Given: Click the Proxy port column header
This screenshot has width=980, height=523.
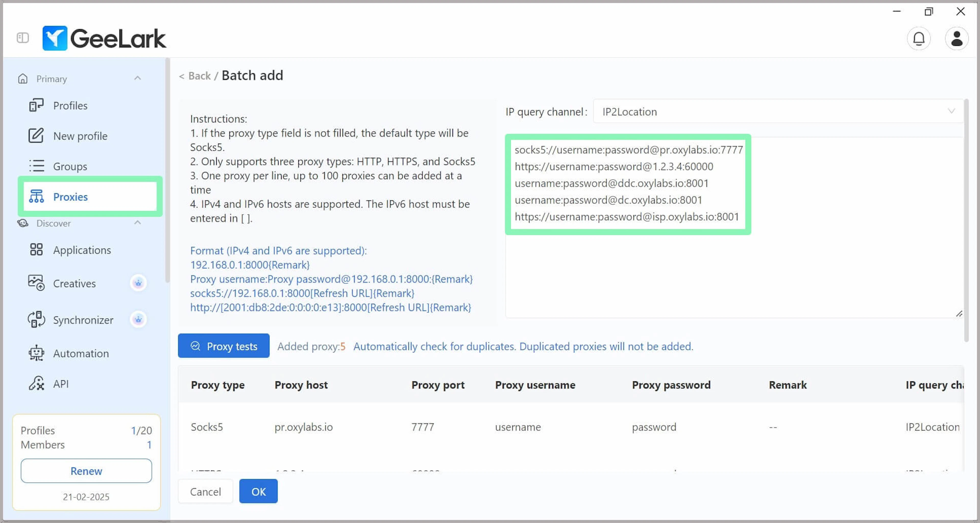Looking at the screenshot, I should (x=438, y=385).
